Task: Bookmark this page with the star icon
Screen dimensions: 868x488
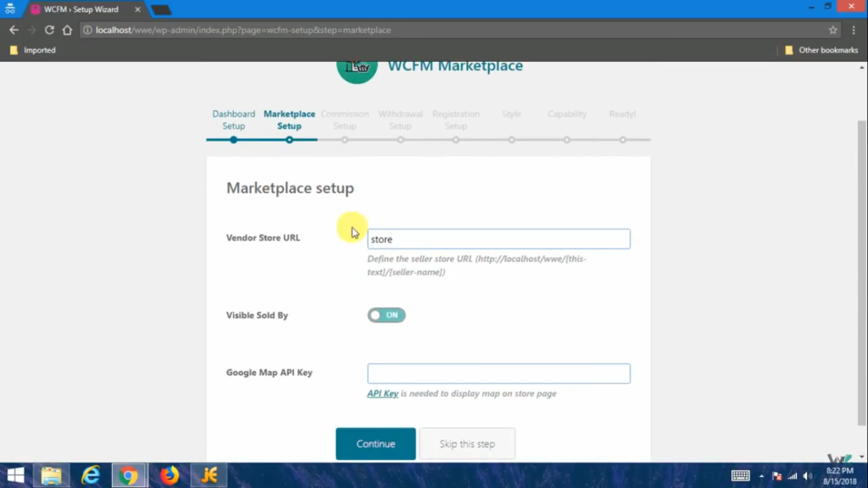Action: [x=832, y=30]
